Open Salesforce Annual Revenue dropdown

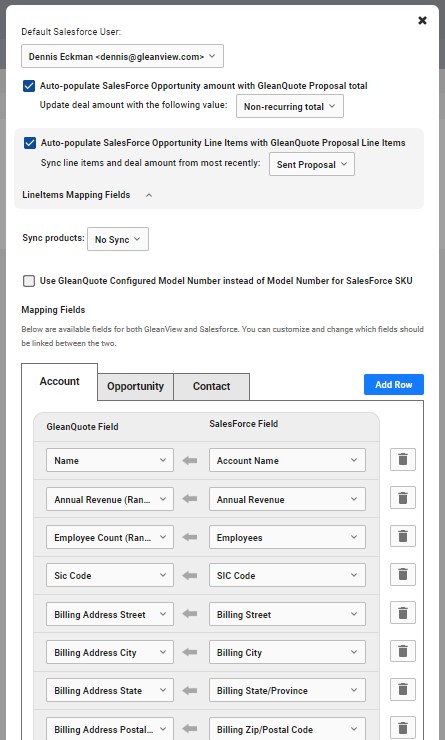point(287,499)
